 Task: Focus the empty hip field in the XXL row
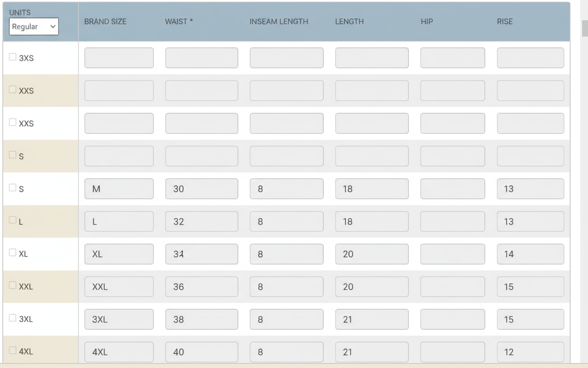(x=452, y=287)
